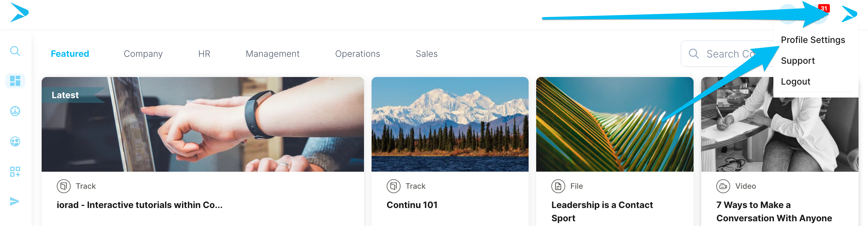
Task: Switch to the Company tab
Action: point(143,53)
